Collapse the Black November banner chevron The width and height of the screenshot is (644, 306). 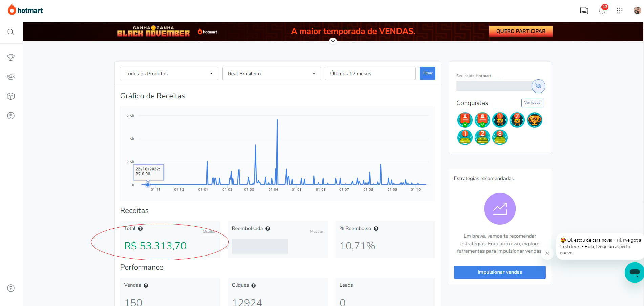point(333,41)
